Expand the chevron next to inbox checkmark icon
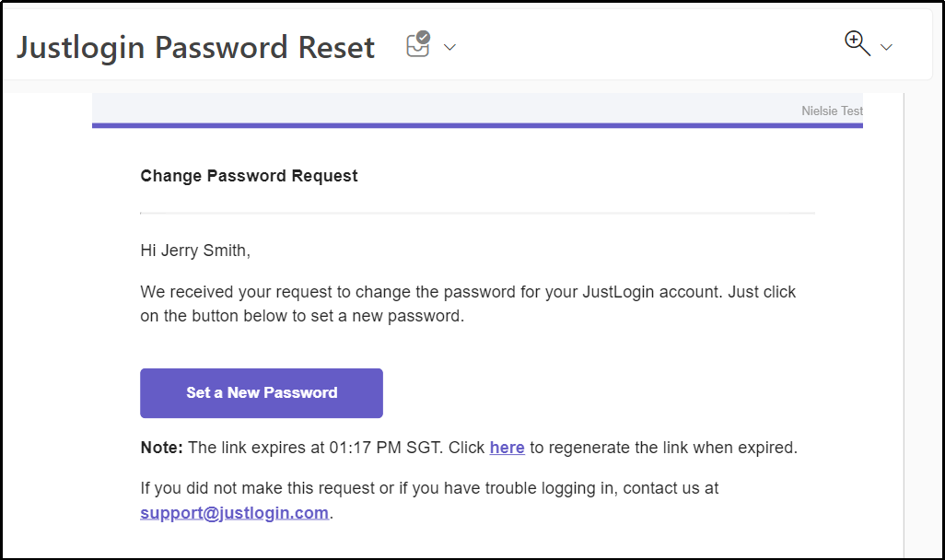The height and width of the screenshot is (560, 945). pos(449,47)
